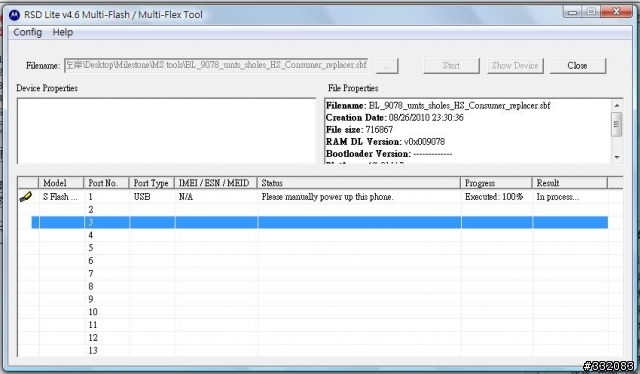Maximize the RSD Lite window

click(x=591, y=12)
